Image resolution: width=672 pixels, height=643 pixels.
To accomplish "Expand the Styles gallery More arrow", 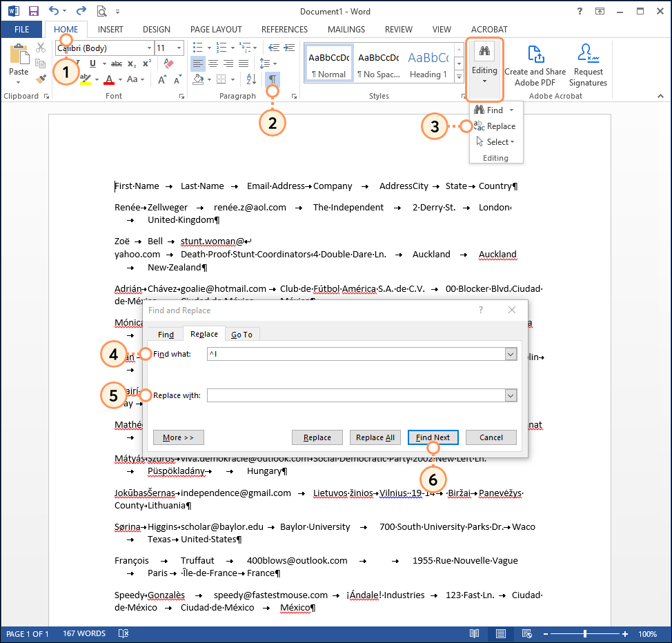I will (x=459, y=77).
